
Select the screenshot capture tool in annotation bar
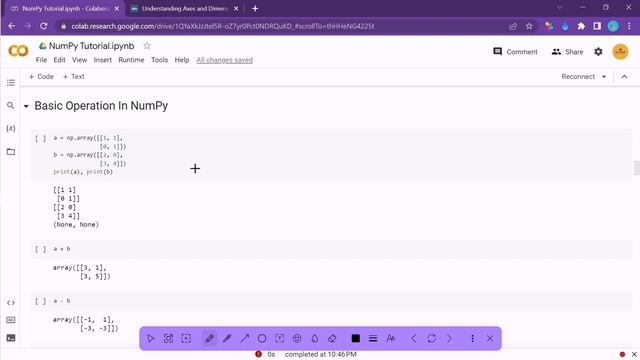(x=169, y=338)
